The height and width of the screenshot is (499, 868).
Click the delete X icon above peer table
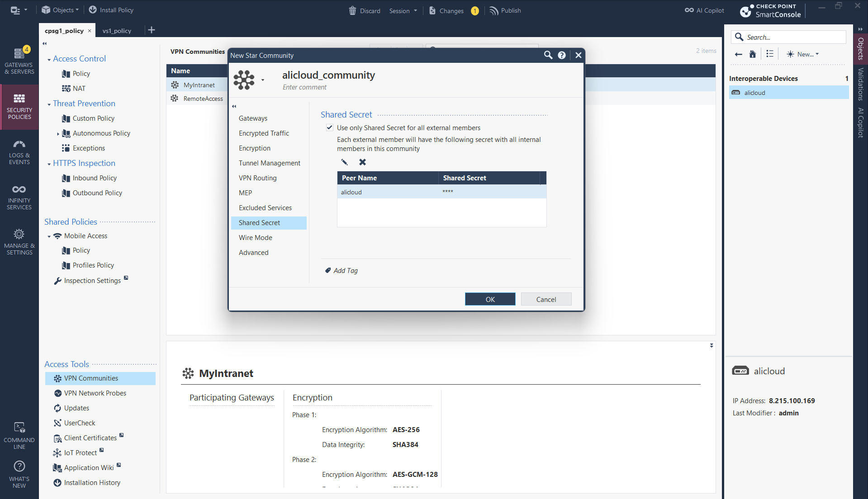362,162
